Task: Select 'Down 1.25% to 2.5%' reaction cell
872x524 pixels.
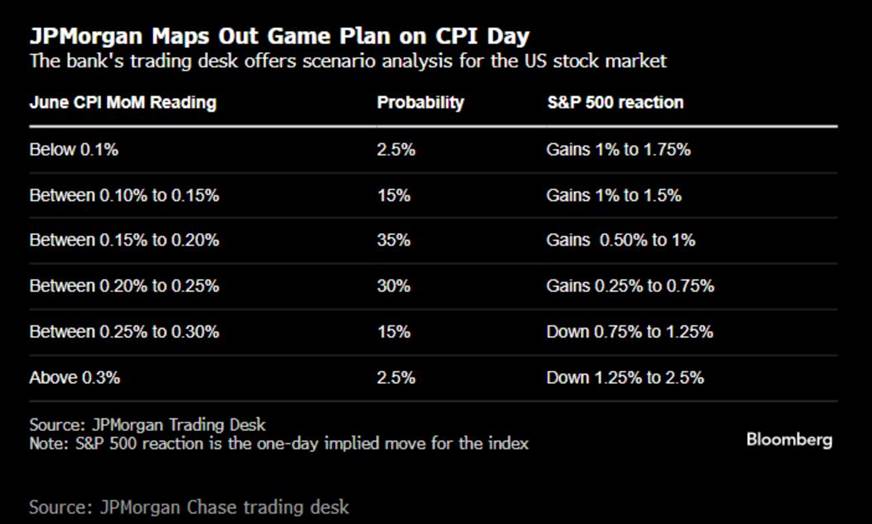Action: 625,377
